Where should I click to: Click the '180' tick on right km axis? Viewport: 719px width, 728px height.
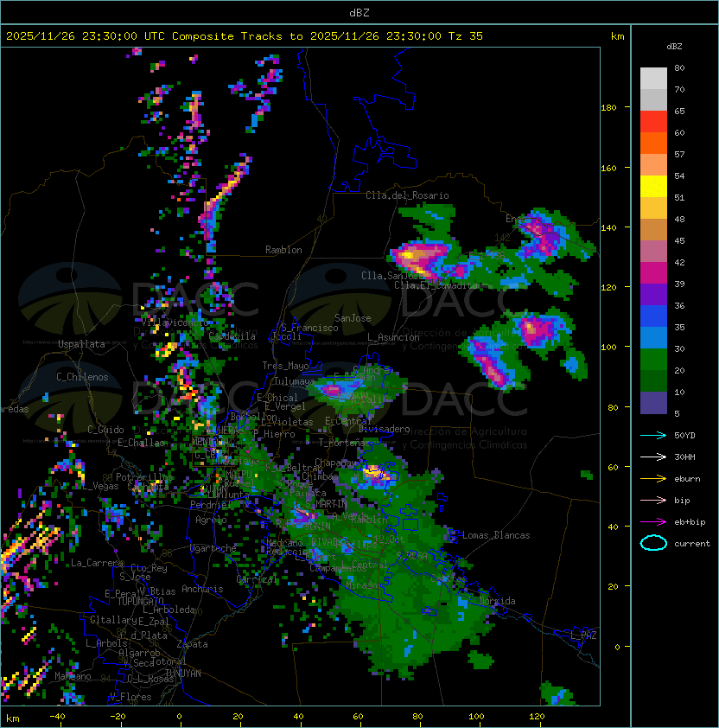(608, 108)
